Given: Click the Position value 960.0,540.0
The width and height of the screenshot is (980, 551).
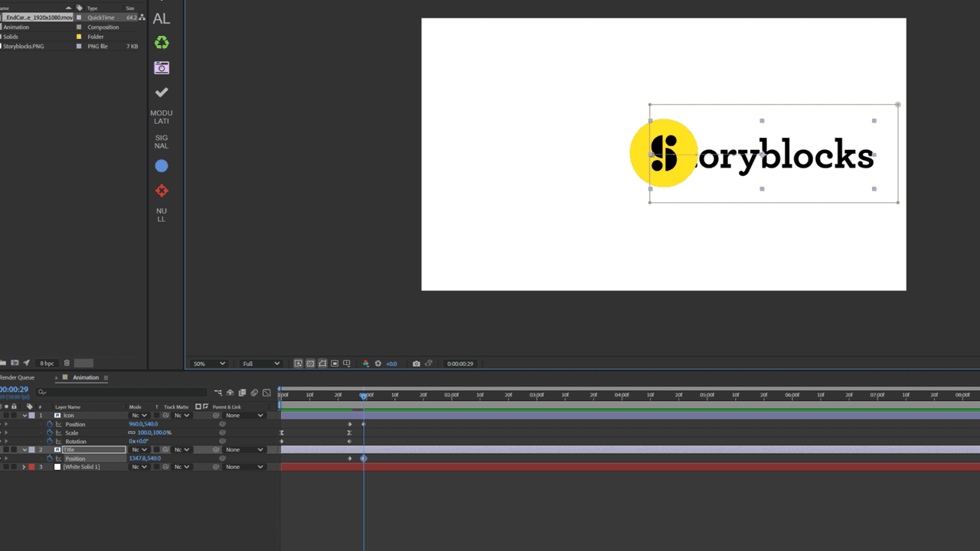Looking at the screenshot, I should (143, 423).
